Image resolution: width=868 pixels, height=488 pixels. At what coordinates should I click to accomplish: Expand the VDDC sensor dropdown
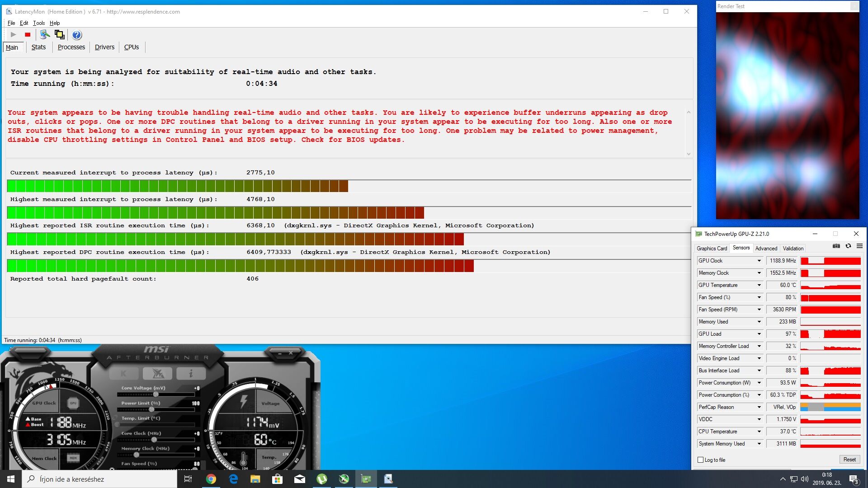tap(759, 419)
